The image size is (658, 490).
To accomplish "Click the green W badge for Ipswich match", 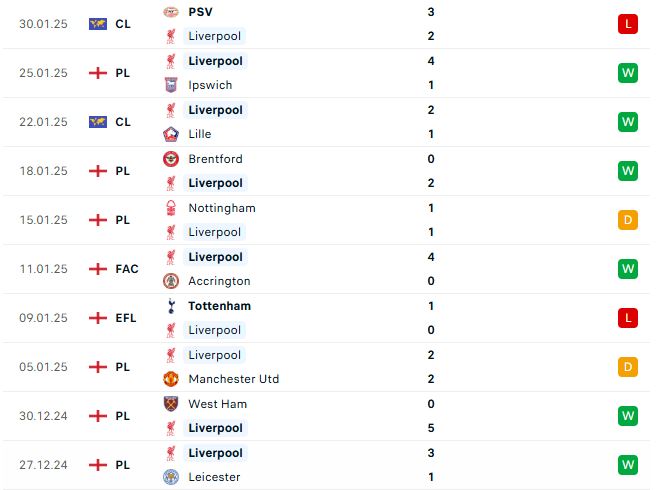I will (x=628, y=73).
